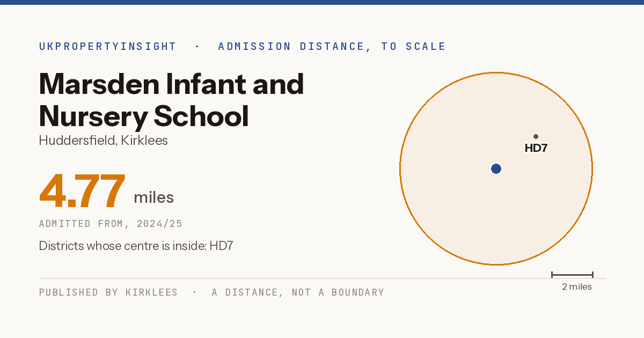Click the A Distance, Not a Boundary note

click(298, 292)
